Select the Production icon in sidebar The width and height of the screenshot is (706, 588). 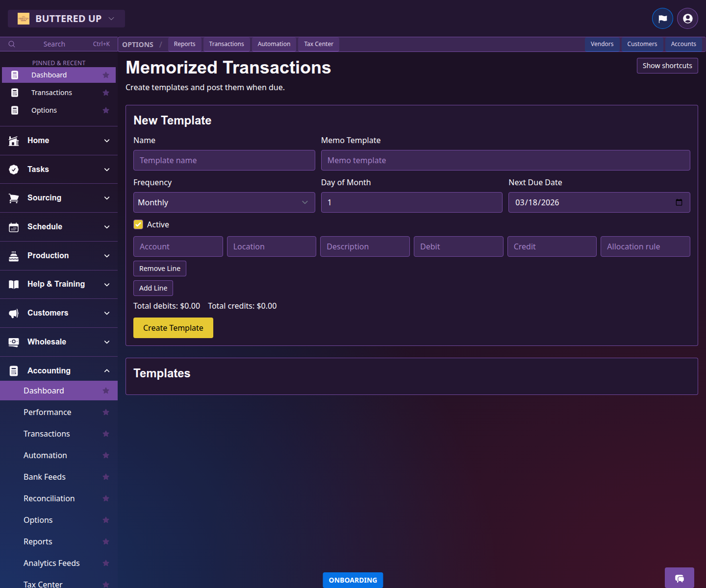(x=13, y=255)
